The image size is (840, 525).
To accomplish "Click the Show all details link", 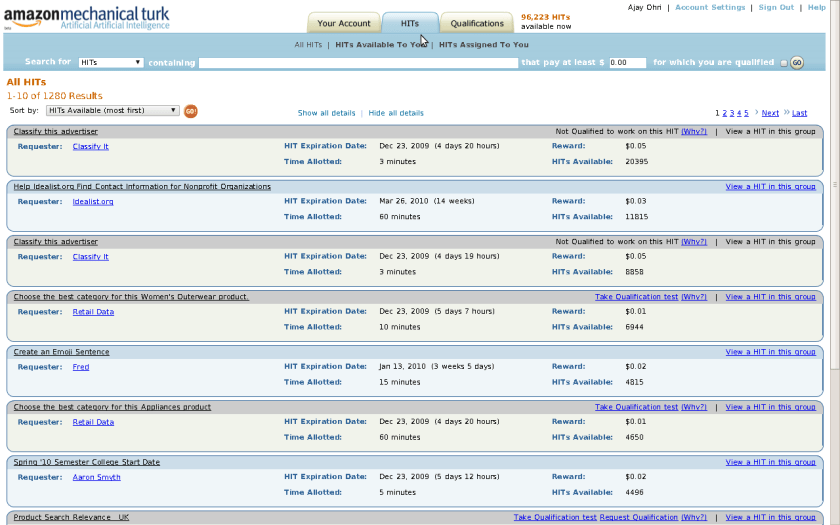I will point(327,113).
